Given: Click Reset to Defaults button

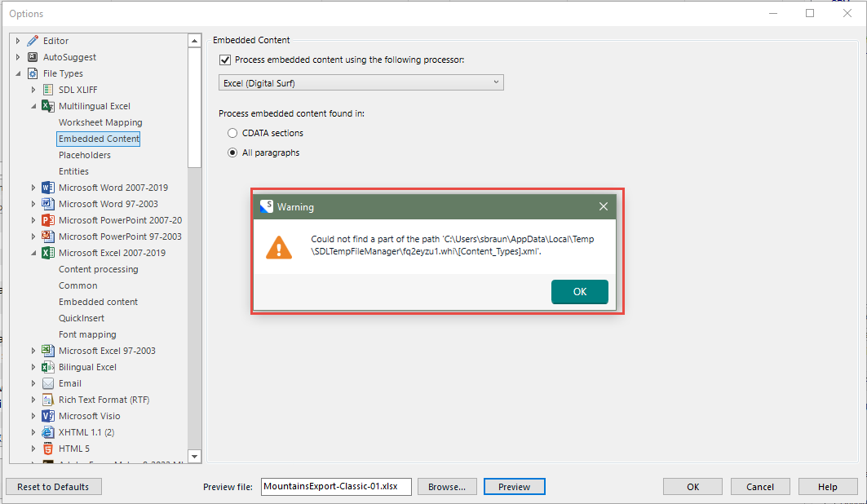Looking at the screenshot, I should [54, 487].
